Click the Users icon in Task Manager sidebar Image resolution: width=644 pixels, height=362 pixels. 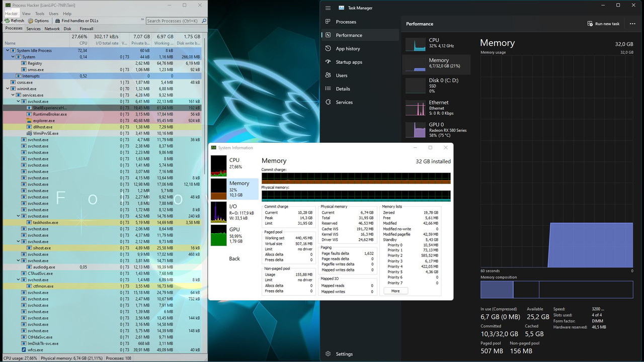tap(328, 75)
